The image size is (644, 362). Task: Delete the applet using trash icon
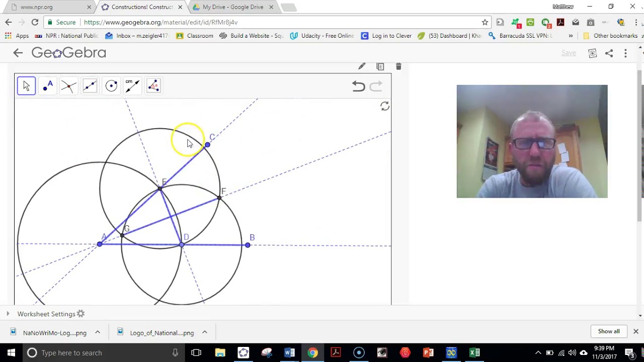[x=398, y=66]
